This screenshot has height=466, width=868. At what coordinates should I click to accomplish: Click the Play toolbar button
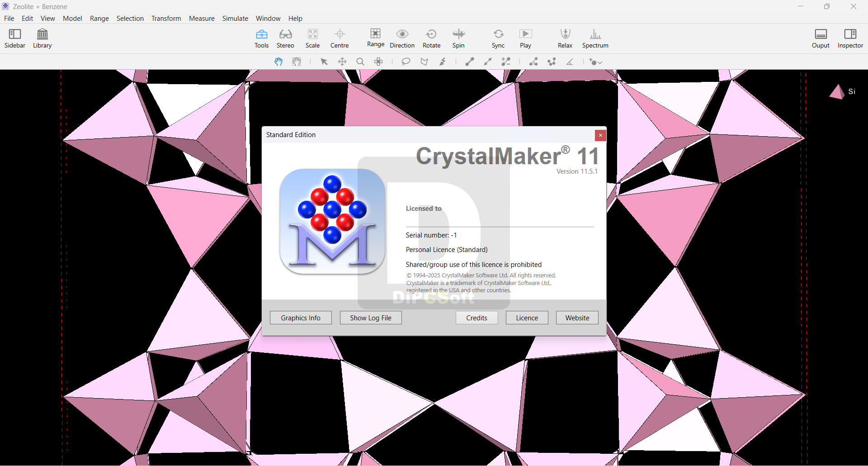pyautogui.click(x=525, y=38)
